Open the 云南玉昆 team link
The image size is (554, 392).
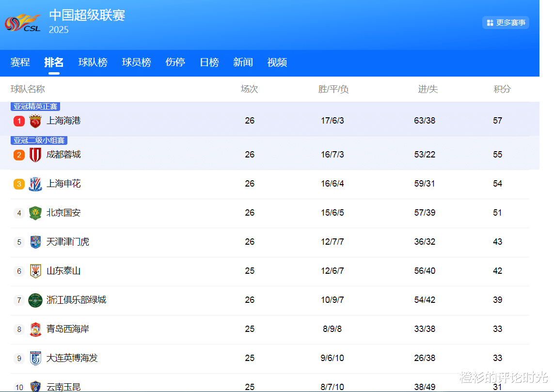click(x=63, y=387)
